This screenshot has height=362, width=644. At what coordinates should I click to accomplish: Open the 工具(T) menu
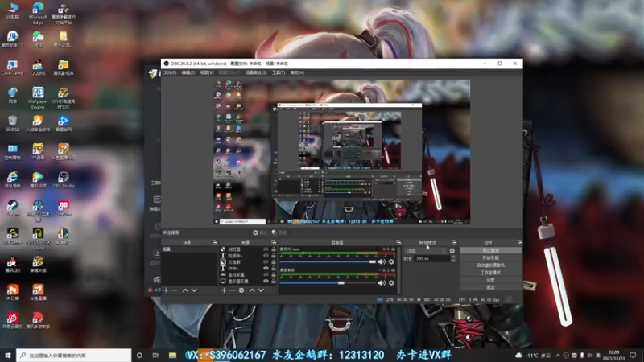pyautogui.click(x=278, y=72)
